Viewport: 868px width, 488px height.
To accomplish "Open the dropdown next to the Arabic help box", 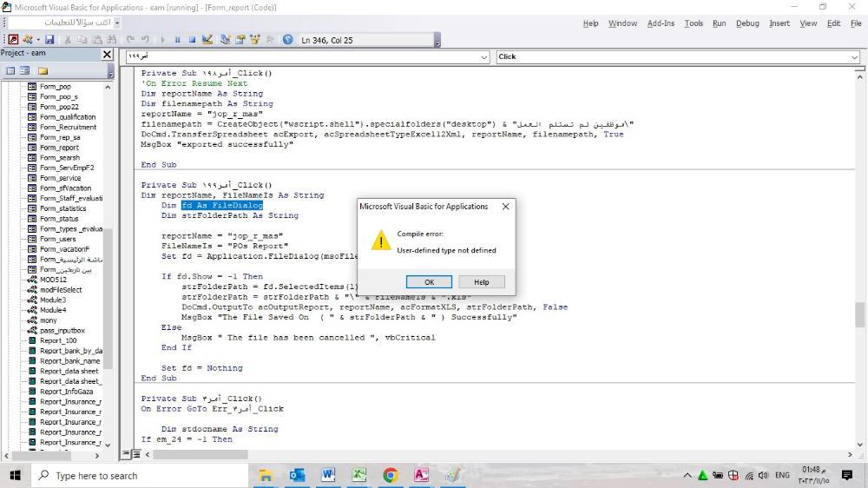I will coord(117,23).
